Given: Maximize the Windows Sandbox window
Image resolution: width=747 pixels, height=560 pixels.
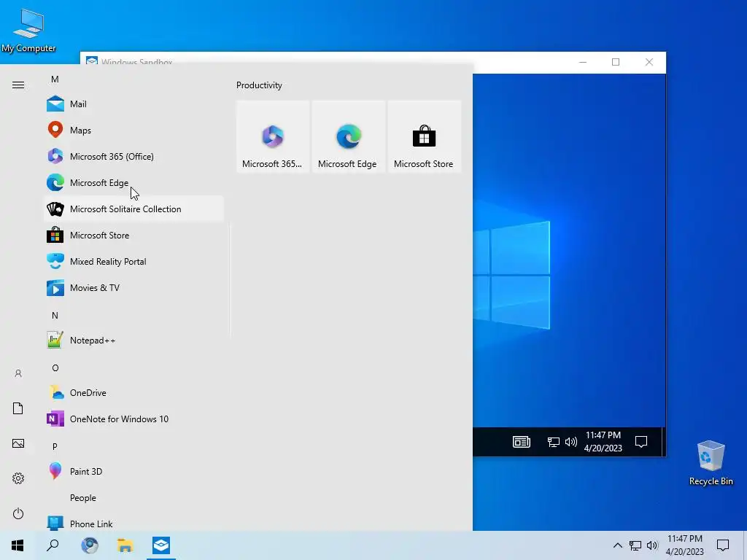Looking at the screenshot, I should (616, 62).
